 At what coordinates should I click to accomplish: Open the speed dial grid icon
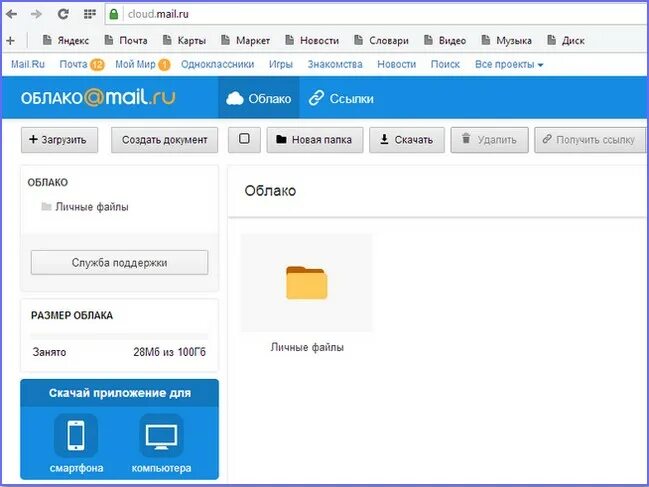(x=90, y=14)
